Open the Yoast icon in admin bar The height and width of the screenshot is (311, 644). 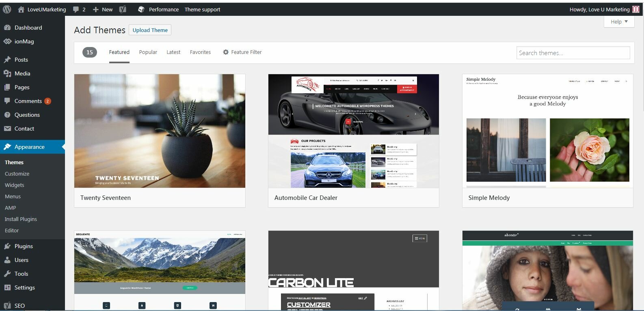coord(123,9)
